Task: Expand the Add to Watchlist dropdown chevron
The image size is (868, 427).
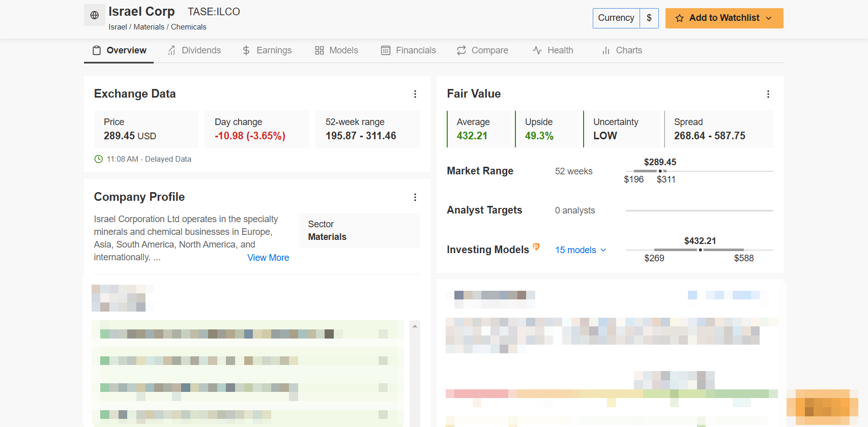Action: point(769,18)
